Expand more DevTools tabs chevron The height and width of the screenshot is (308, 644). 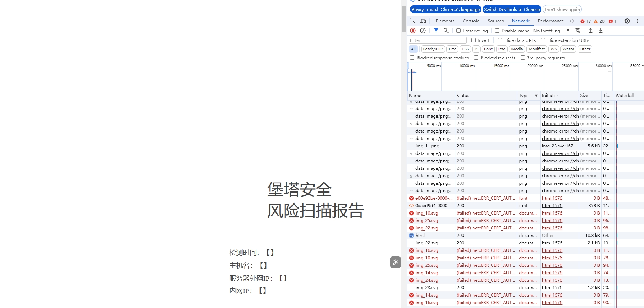pyautogui.click(x=572, y=21)
